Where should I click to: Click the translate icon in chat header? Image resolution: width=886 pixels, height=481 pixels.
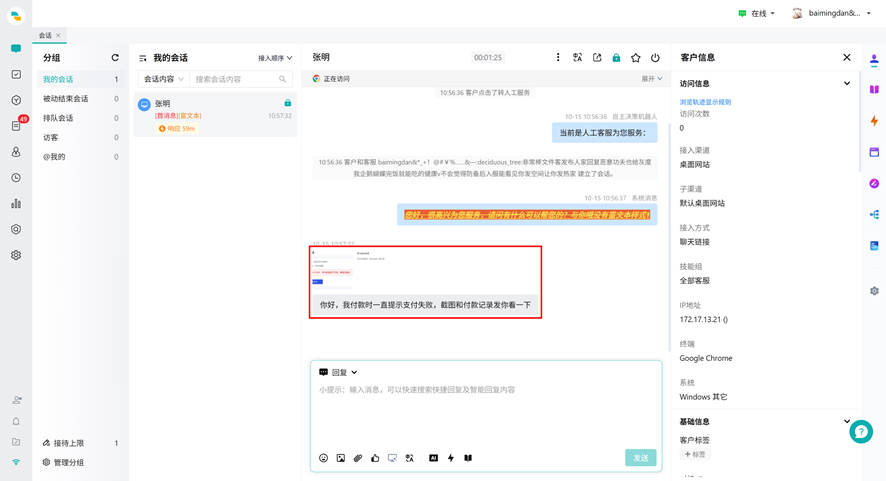[577, 57]
